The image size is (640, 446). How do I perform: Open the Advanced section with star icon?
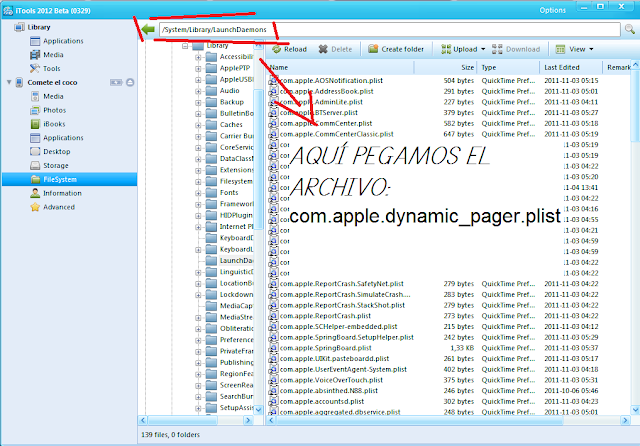coord(58,207)
